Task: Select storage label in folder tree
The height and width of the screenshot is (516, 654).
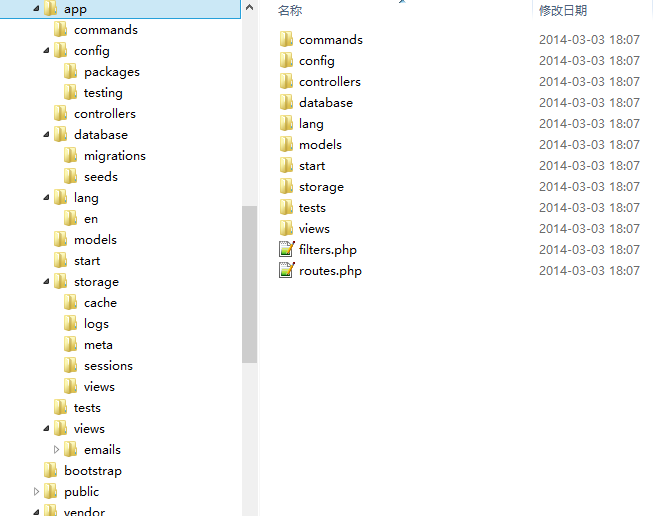Action: (x=96, y=282)
